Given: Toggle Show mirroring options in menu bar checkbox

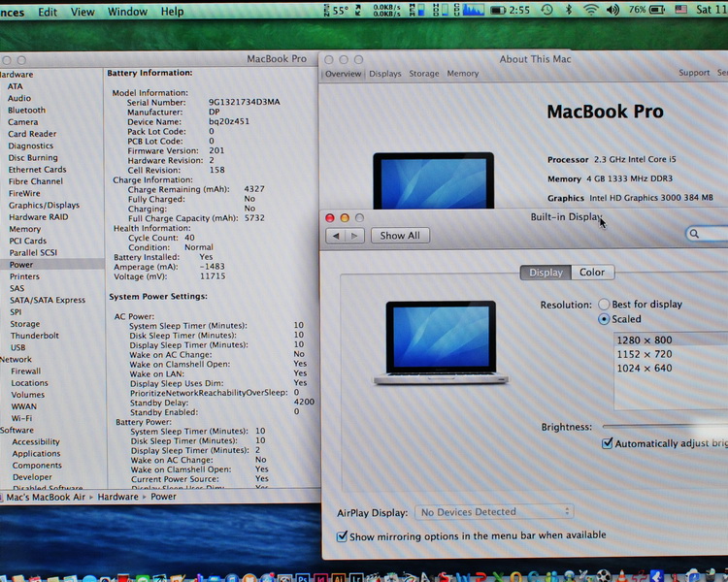Looking at the screenshot, I should (342, 536).
